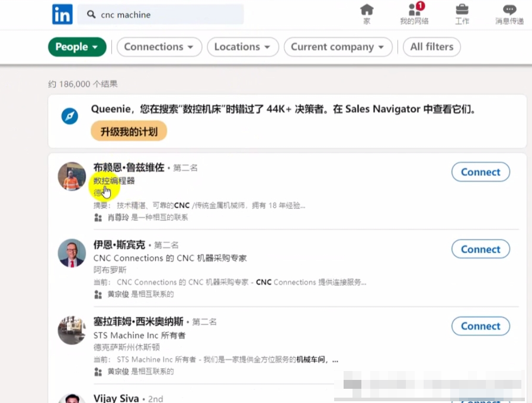Viewport: 532px width, 403px height.
Task: Open the name link 伊恩·斯宾克
Action: 119,245
